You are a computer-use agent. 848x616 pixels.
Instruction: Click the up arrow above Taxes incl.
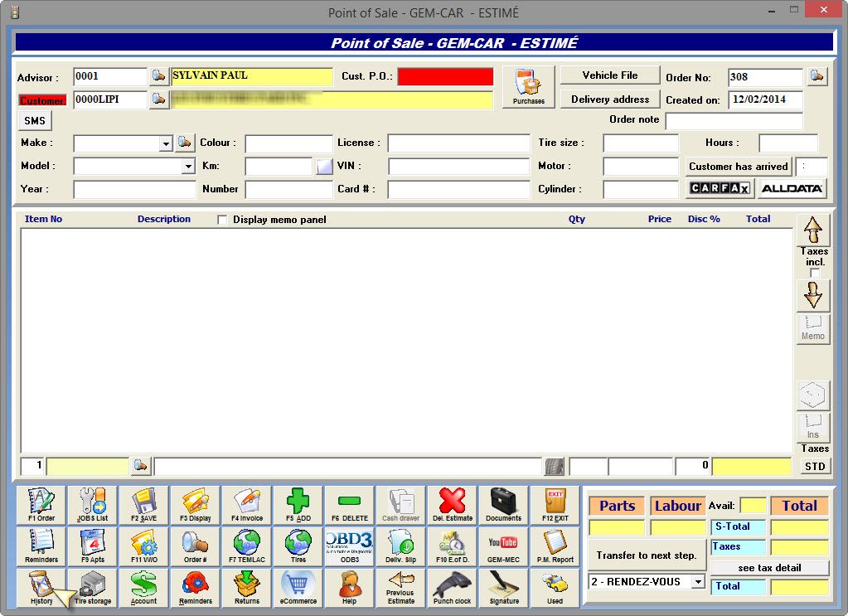click(813, 230)
